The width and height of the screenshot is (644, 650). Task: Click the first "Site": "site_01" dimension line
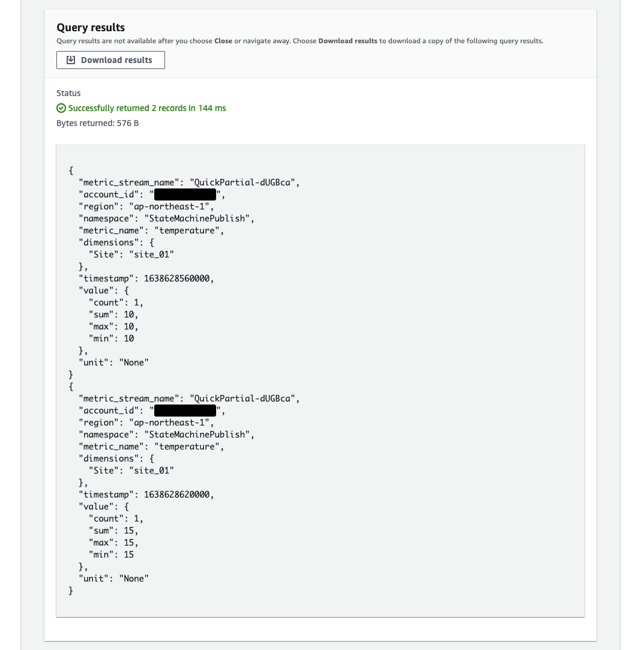click(131, 254)
